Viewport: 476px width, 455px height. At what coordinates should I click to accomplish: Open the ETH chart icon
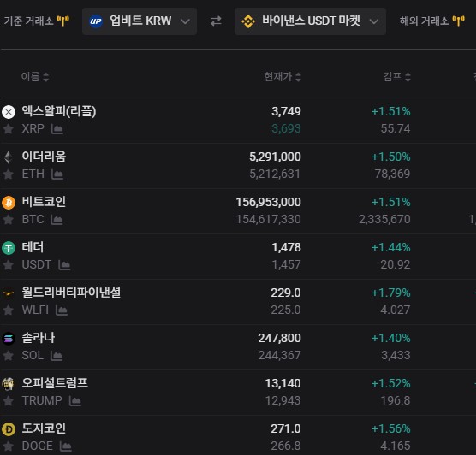pos(57,174)
